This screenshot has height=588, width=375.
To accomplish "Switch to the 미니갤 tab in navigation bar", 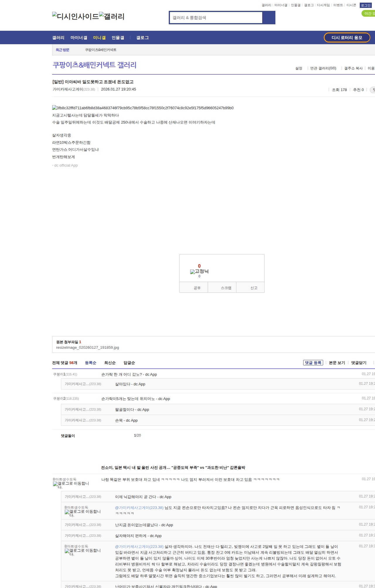I will 99,38.
